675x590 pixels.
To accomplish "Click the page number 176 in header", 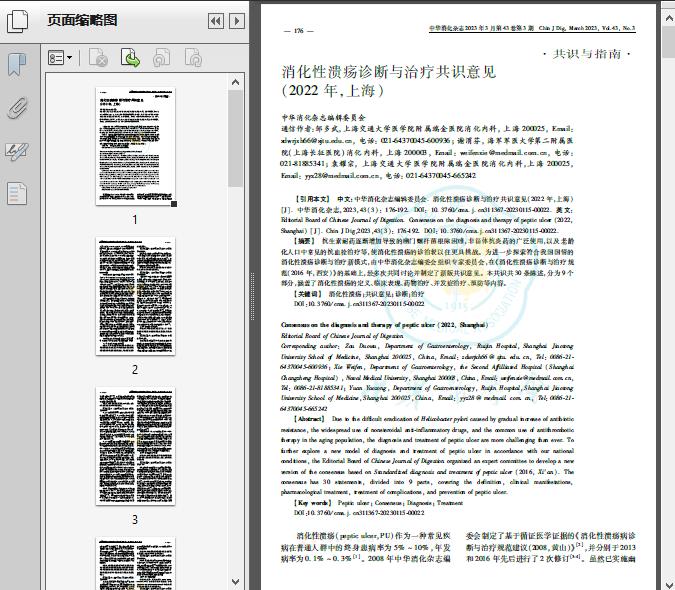I will tap(299, 31).
